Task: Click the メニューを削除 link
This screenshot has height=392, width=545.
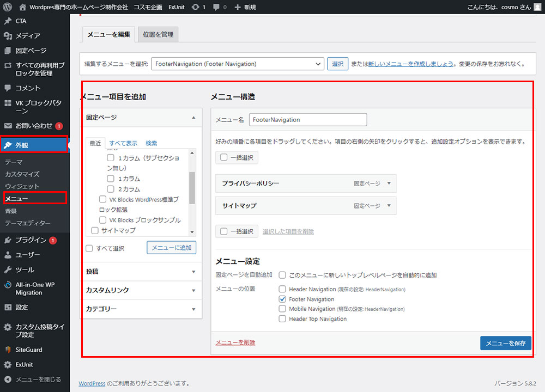Action: (235, 342)
